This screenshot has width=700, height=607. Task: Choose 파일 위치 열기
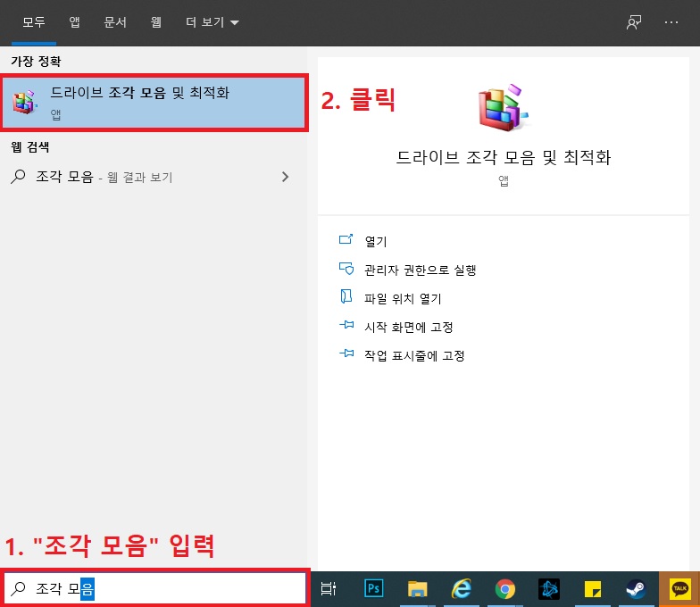coord(403,298)
